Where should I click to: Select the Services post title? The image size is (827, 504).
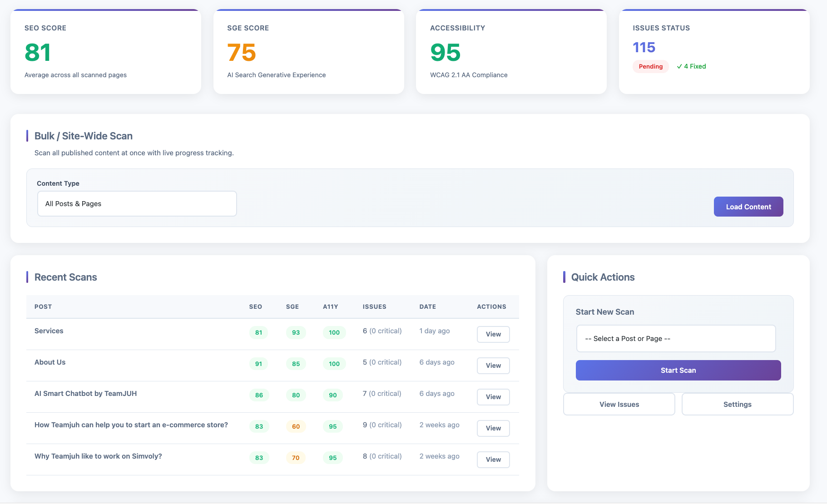point(49,331)
